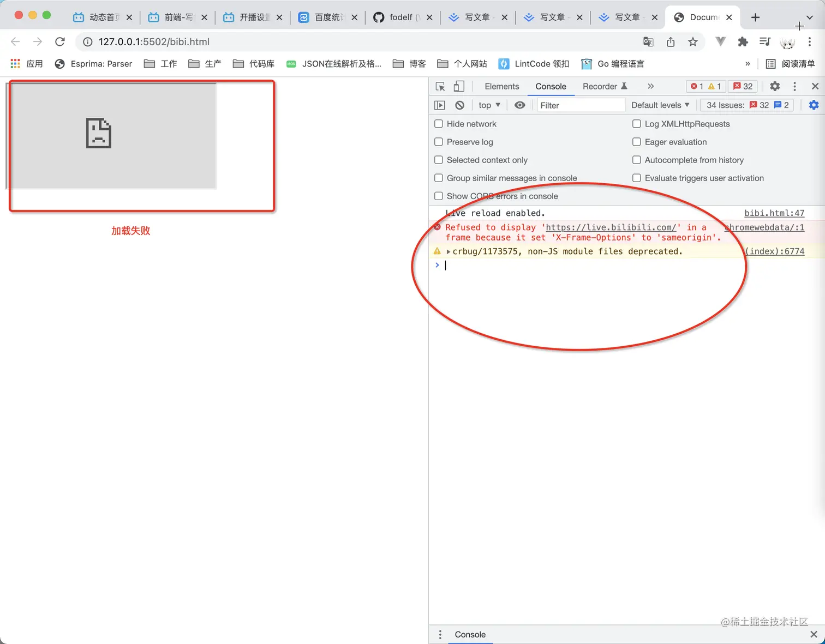825x644 pixels.
Task: Show hidden bookmarks with the bookmarks-bar chevron
Action: point(748,64)
